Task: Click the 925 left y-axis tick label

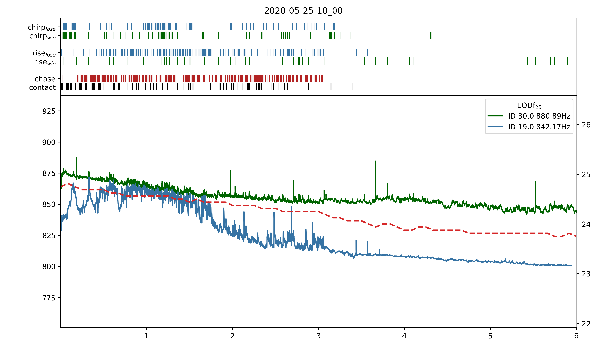Action: (49, 111)
